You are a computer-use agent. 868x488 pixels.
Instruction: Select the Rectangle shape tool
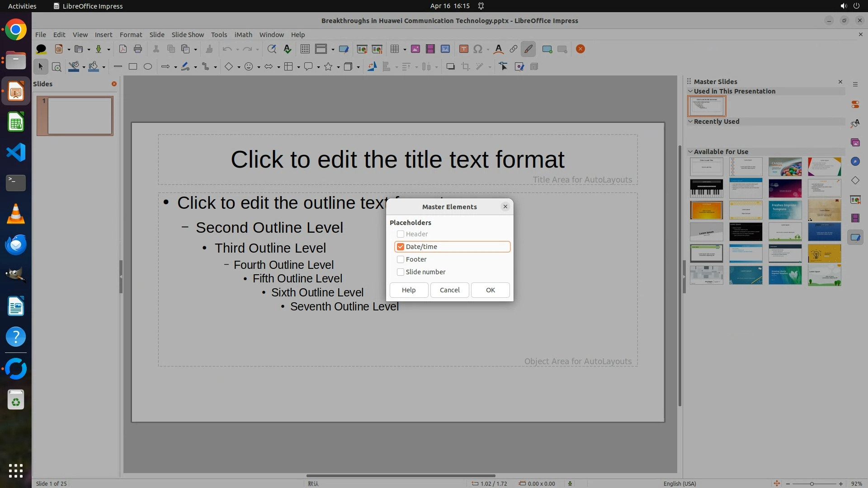(133, 67)
